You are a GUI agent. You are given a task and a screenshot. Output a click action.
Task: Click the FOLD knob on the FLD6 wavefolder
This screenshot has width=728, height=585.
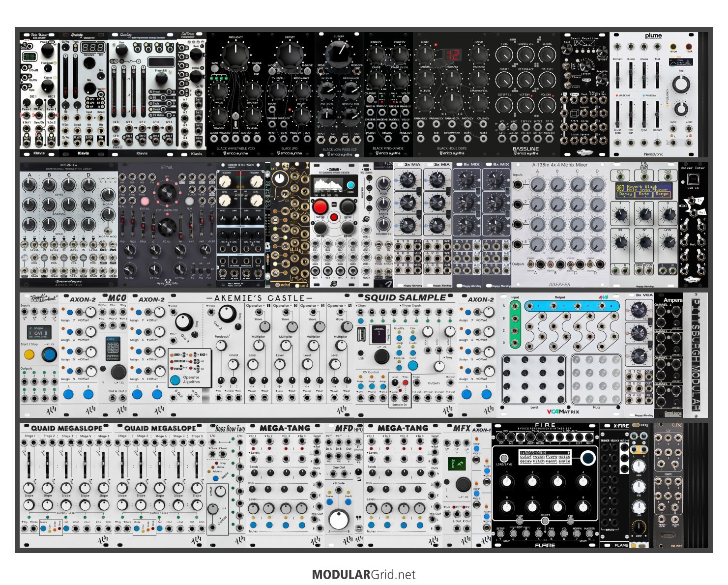383,184
